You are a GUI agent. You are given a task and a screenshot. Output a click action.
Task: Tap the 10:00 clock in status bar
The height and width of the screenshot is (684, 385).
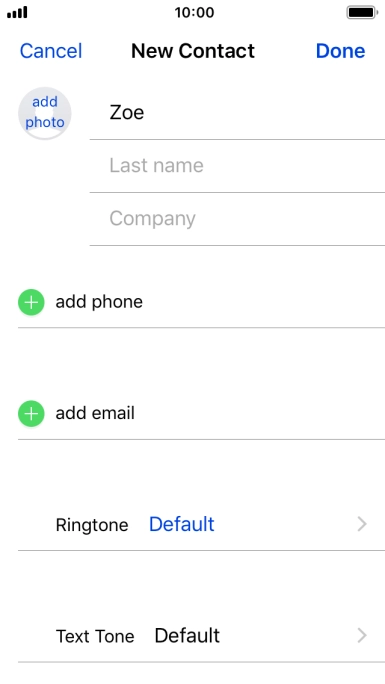(194, 12)
